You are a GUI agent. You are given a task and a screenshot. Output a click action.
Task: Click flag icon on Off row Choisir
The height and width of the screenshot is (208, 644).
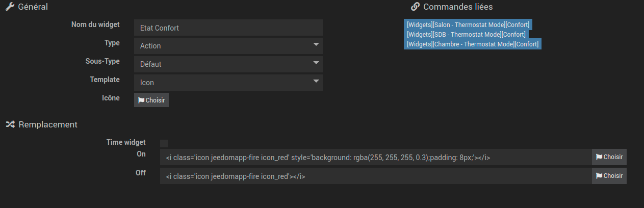[x=599, y=176]
